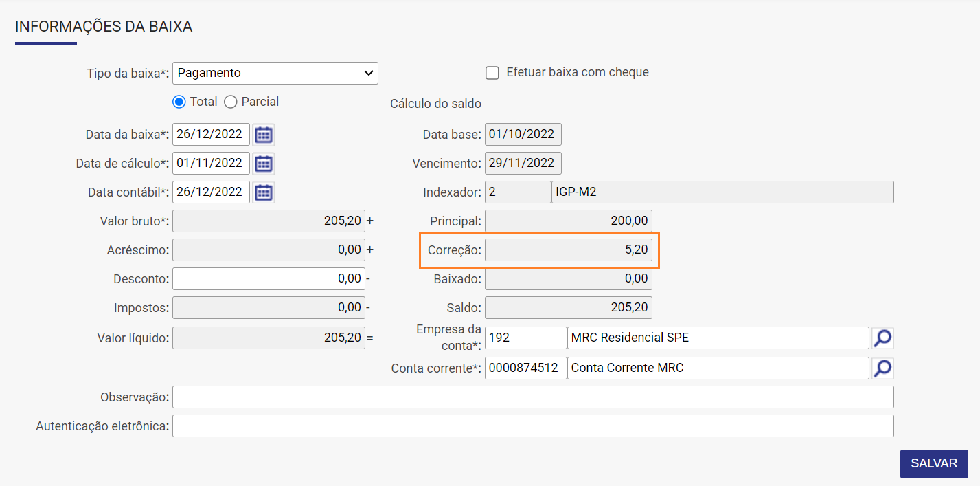Click the Autenticação eletrônica field
The image size is (980, 486).
(x=533, y=426)
